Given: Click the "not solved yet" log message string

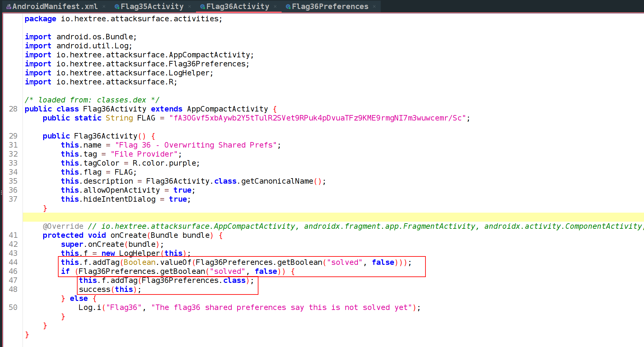Looking at the screenshot, I should coord(282,307).
